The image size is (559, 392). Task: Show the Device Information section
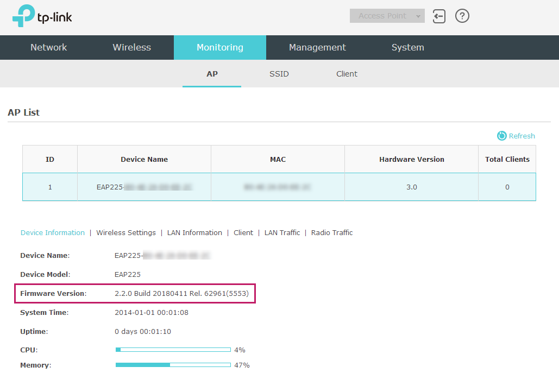click(53, 232)
